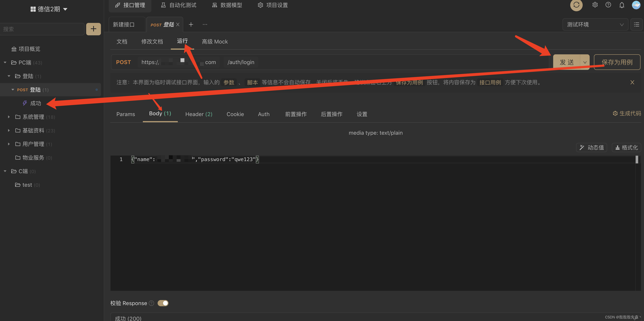Select the 成功 test case item
The width and height of the screenshot is (644, 321).
click(36, 103)
